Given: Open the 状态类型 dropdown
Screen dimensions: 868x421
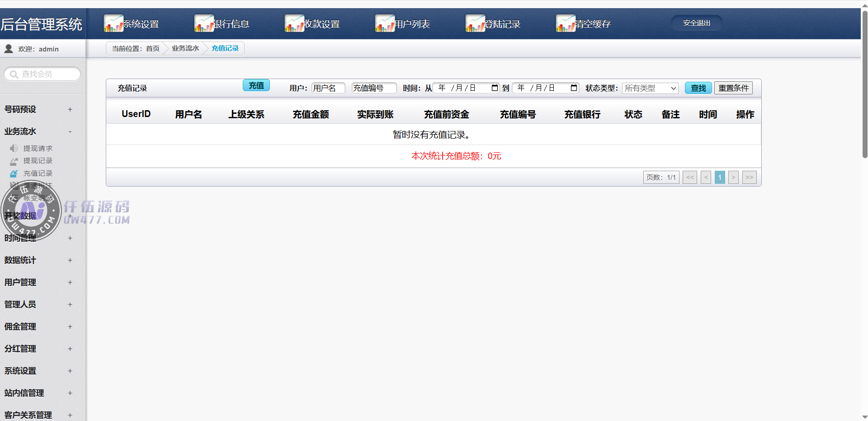Looking at the screenshot, I should click(650, 88).
